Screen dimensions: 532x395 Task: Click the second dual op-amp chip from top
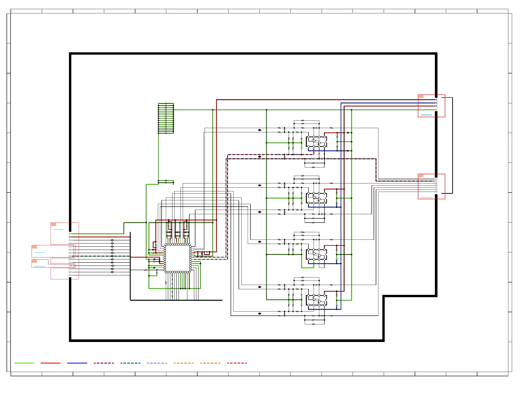(x=316, y=198)
